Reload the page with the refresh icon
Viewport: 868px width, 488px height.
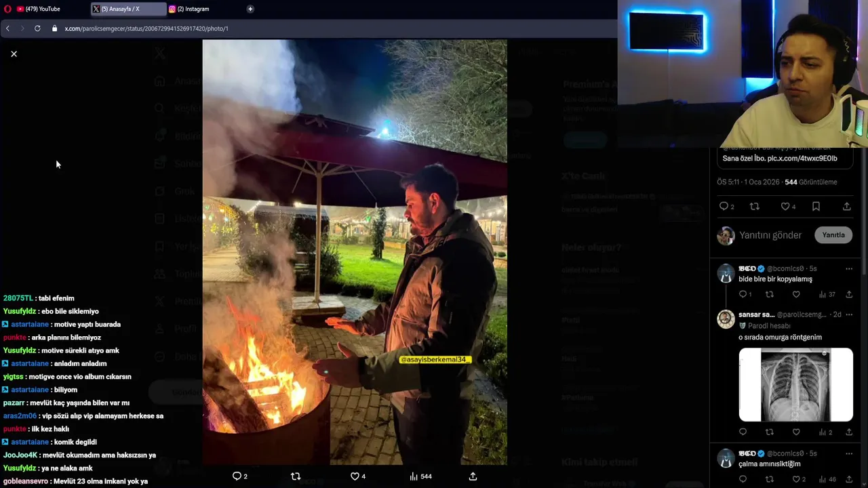37,28
